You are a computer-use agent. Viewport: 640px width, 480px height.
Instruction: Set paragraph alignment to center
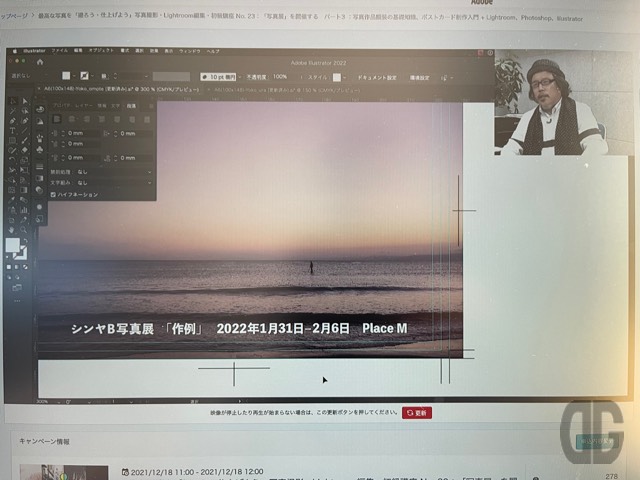[x=72, y=119]
